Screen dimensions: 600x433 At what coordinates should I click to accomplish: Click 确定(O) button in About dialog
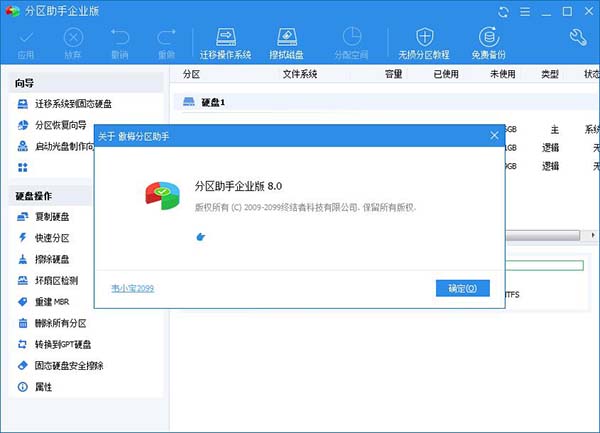[x=463, y=288]
